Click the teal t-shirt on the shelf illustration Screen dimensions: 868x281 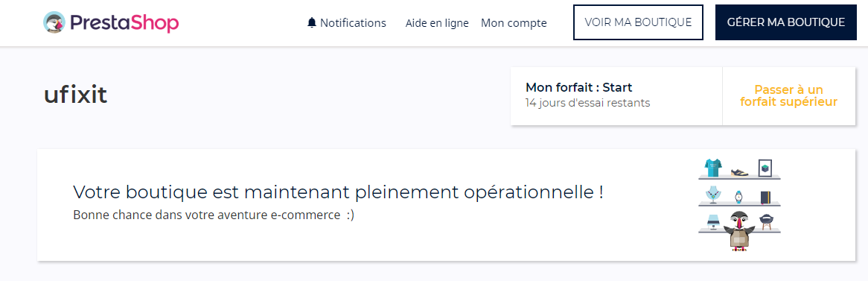coord(713,167)
